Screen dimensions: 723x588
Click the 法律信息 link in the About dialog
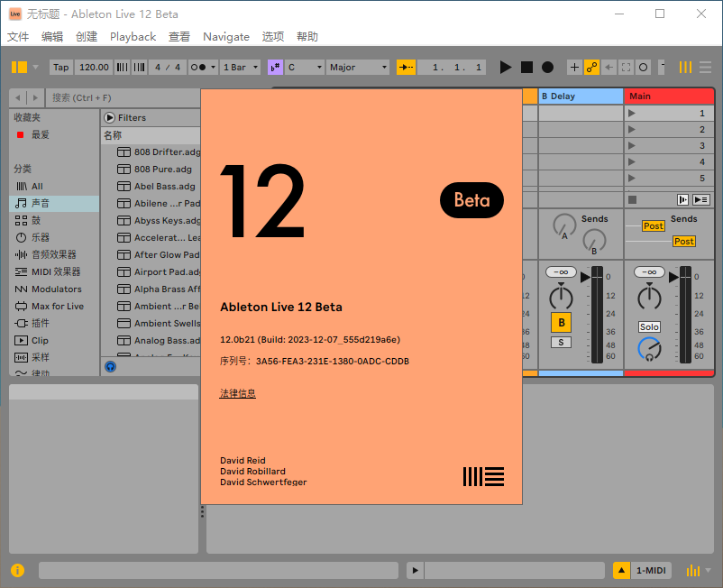[x=237, y=392]
